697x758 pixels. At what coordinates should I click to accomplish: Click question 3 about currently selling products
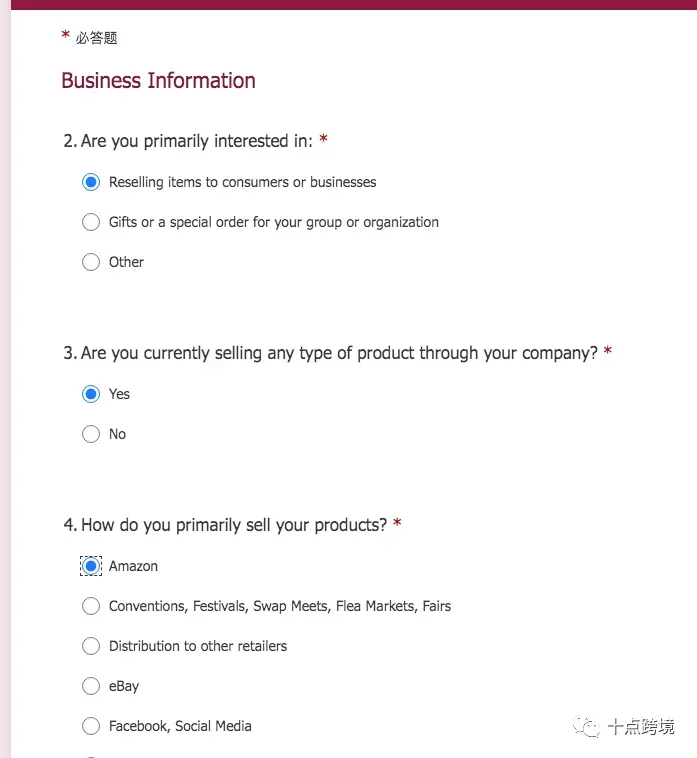coord(331,353)
